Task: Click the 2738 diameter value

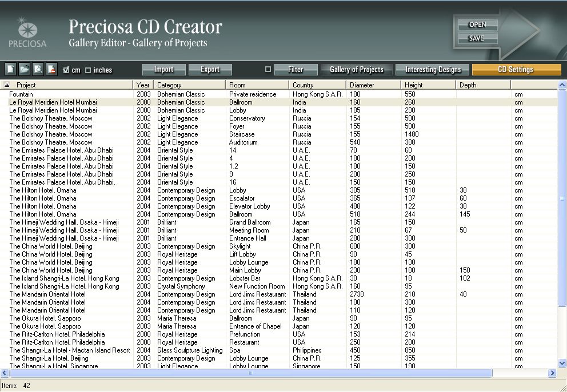Action: click(357, 294)
